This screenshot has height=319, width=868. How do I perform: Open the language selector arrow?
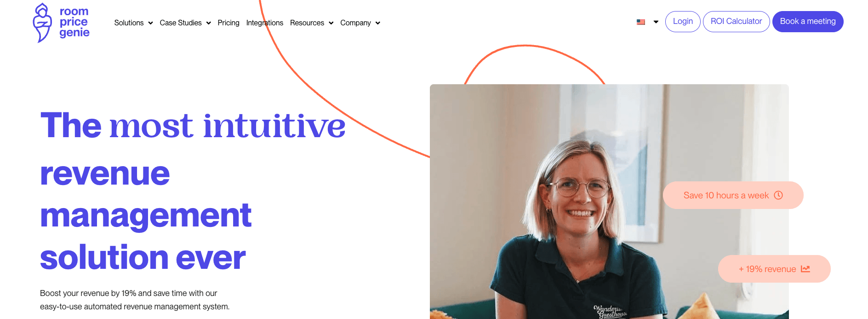[x=656, y=22]
